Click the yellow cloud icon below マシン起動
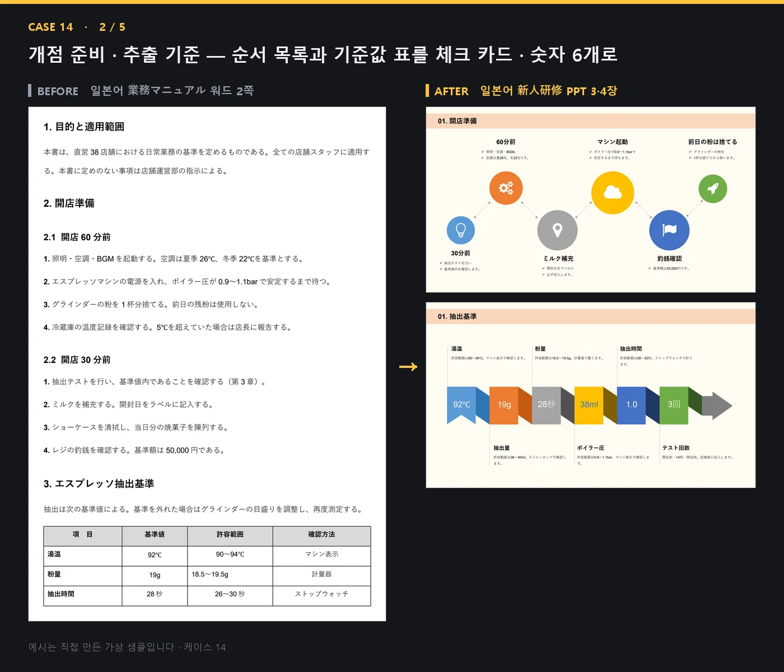Viewport: 784px width, 672px height. [613, 193]
